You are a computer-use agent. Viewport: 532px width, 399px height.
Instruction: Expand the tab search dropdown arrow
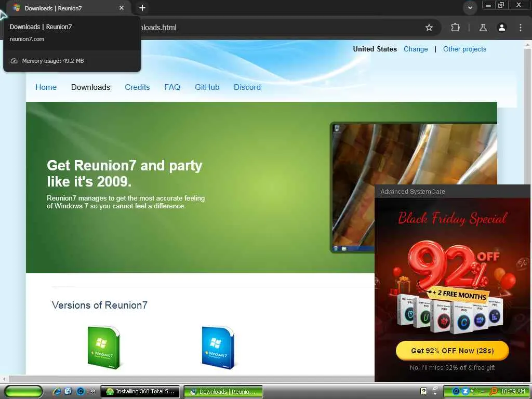click(x=470, y=7)
